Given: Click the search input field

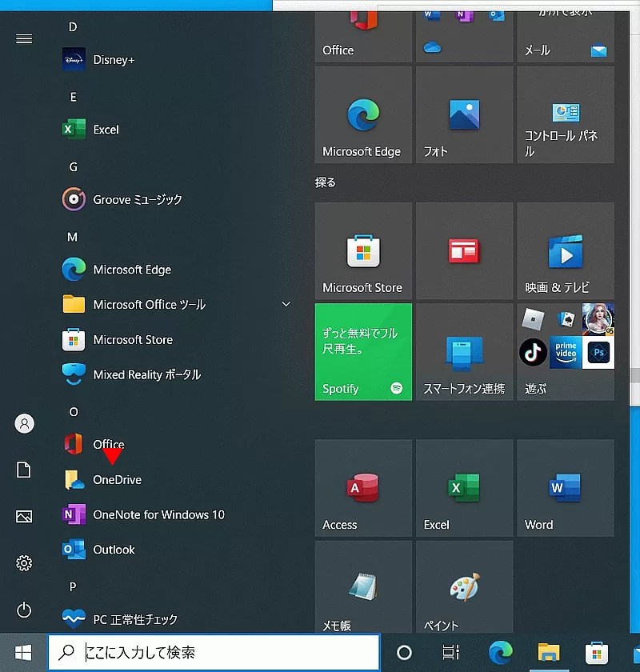Looking at the screenshot, I should (x=212, y=652).
